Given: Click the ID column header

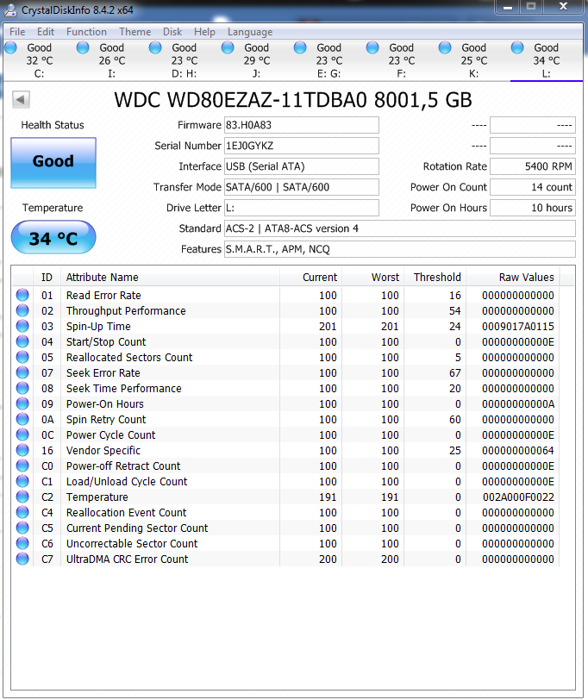Looking at the screenshot, I should point(47,278).
